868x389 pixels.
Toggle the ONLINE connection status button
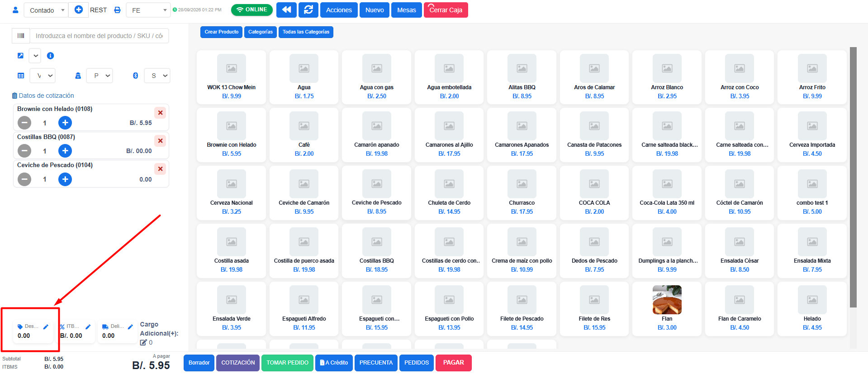[252, 10]
